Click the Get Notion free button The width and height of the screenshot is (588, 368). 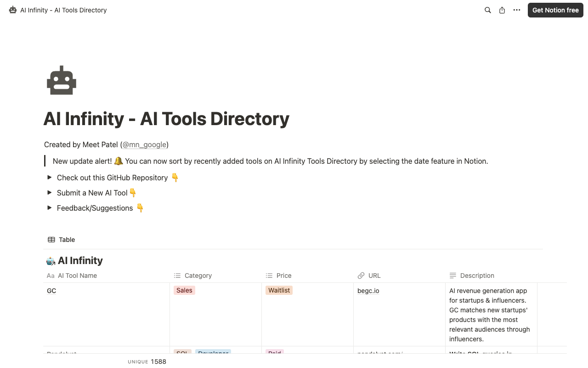click(555, 10)
